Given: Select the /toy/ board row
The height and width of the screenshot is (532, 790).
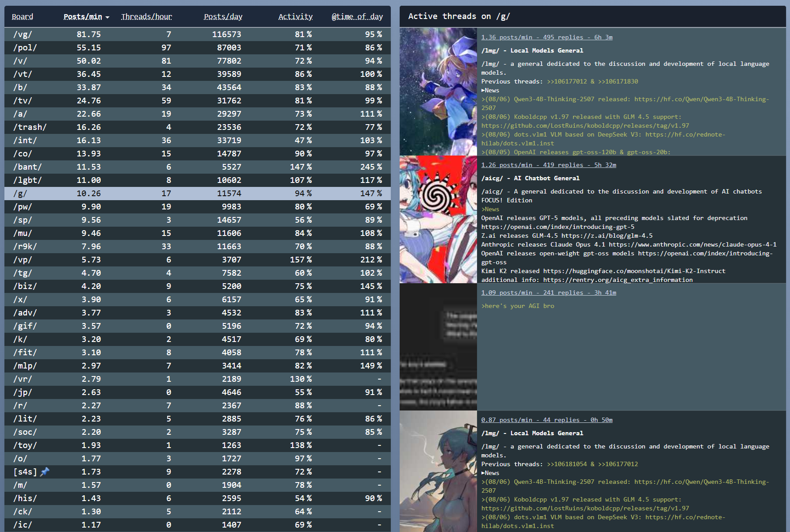Looking at the screenshot, I should tap(198, 445).
